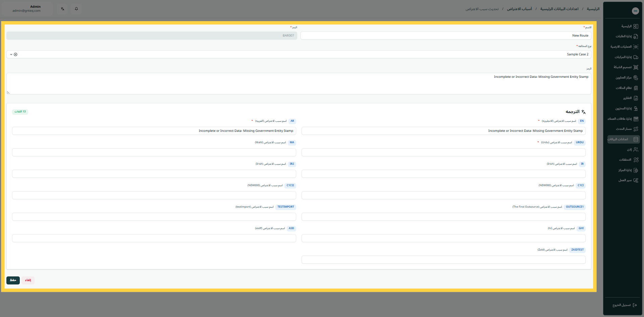The height and width of the screenshot is (317, 644).
Task: Click the EN language tag
Action: (582, 121)
